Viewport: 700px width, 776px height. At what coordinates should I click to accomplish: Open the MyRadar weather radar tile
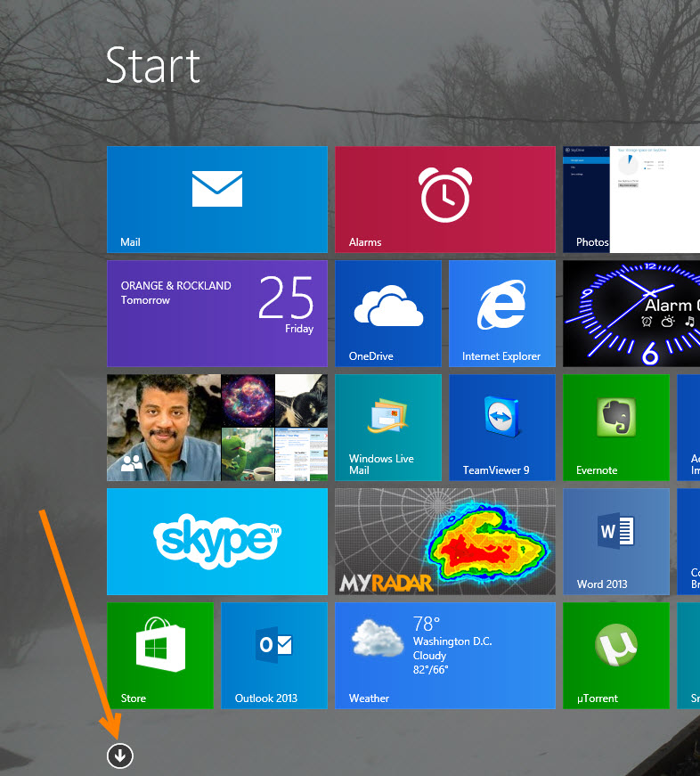pyautogui.click(x=445, y=542)
